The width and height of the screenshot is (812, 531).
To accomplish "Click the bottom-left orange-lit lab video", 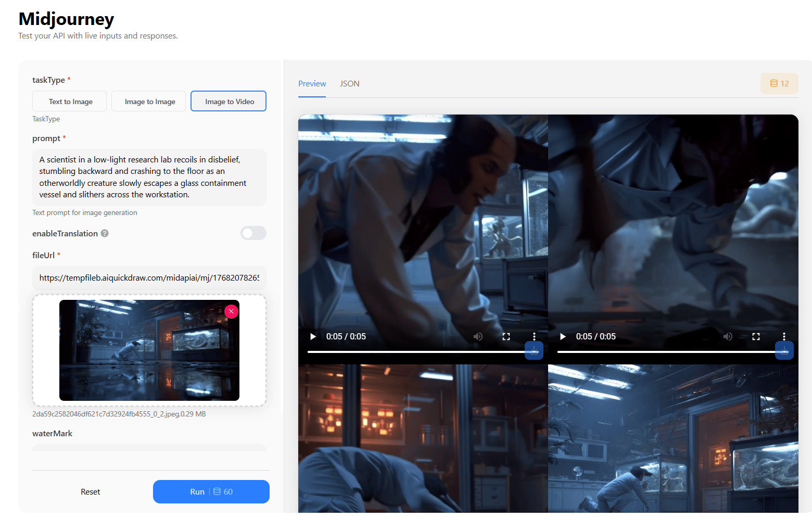I will pyautogui.click(x=423, y=438).
